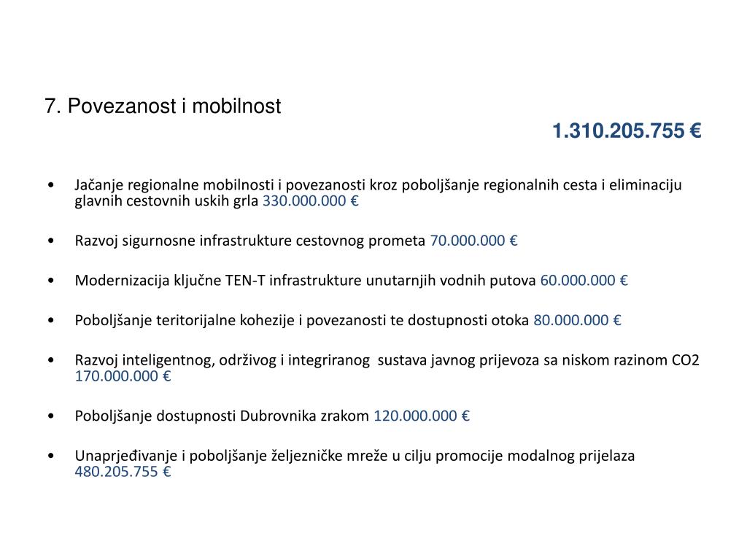Image resolution: width=747 pixels, height=560 pixels.
Task: Click the amount 80.000.000 €
Action: tap(577, 320)
